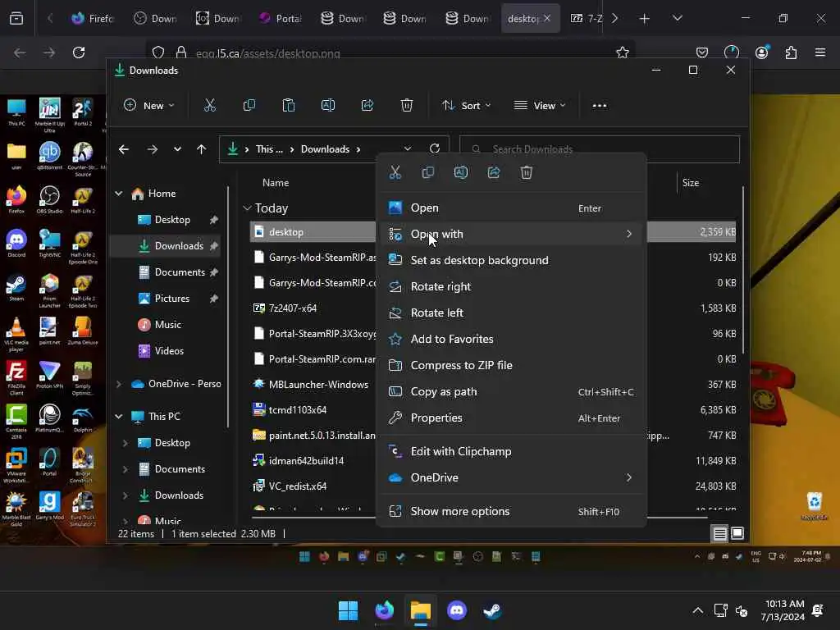Open the Sort dropdown
The height and width of the screenshot is (630, 840).
pyautogui.click(x=466, y=106)
